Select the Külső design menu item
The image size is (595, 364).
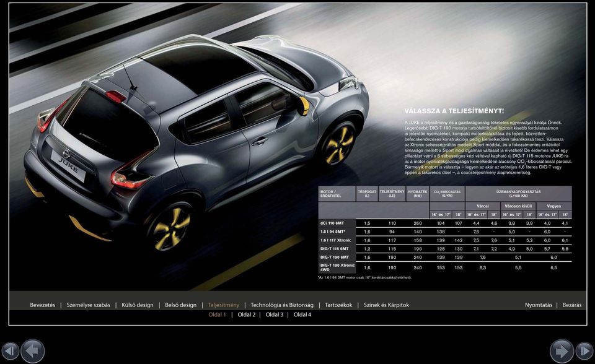[x=138, y=305]
